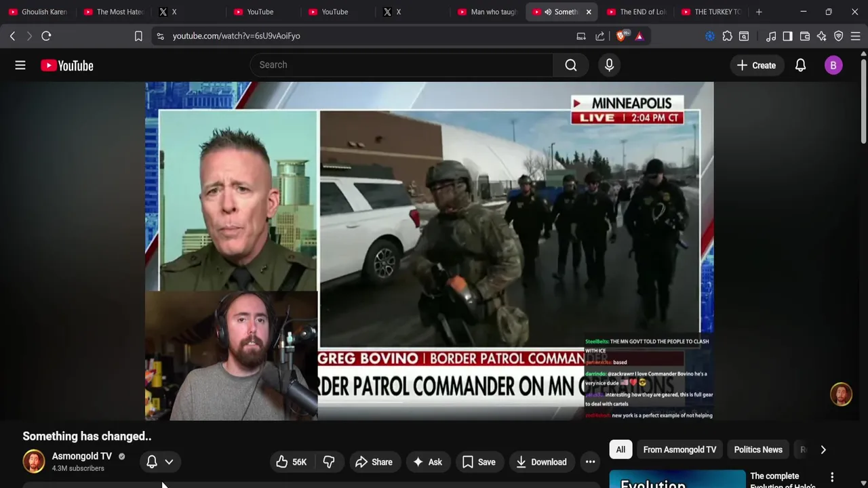Switch to Ghoulish Karen tab
Screen dimensions: 868x488
(x=38, y=12)
